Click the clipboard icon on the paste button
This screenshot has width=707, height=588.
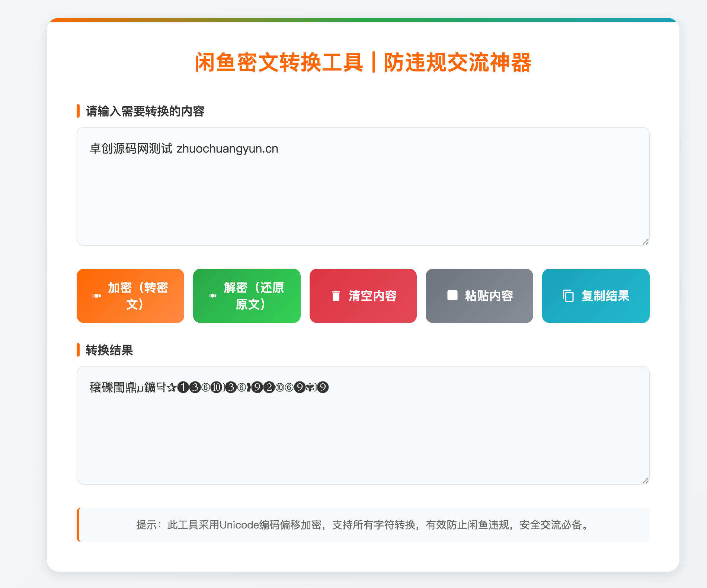click(452, 295)
